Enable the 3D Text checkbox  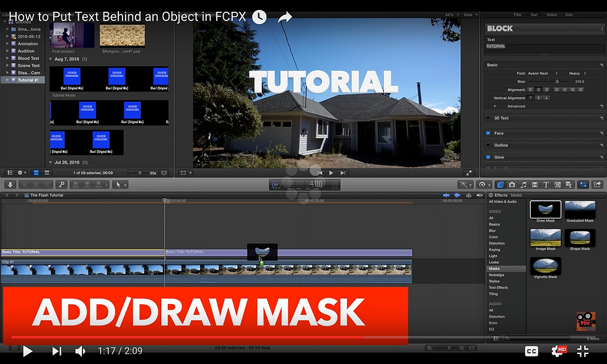[488, 118]
